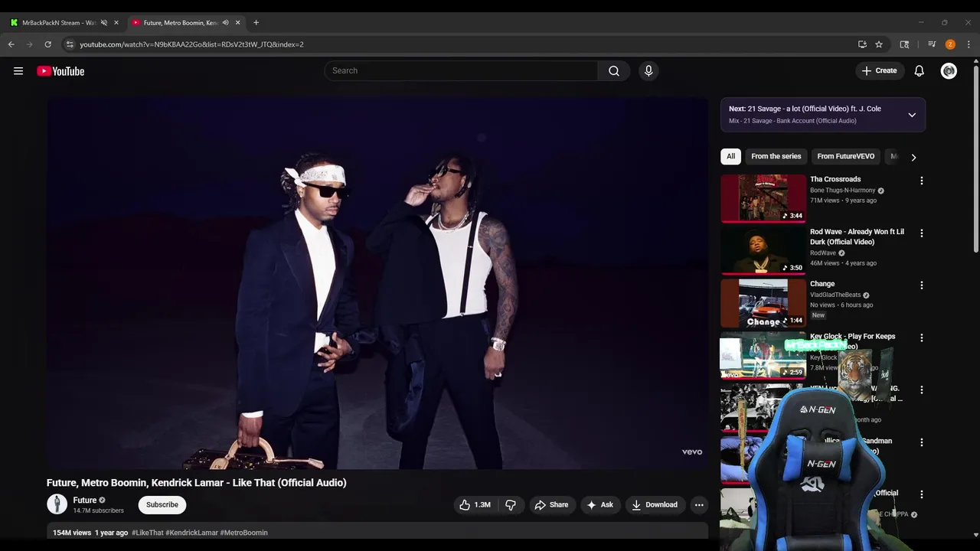Select From the series chip

[776, 156]
